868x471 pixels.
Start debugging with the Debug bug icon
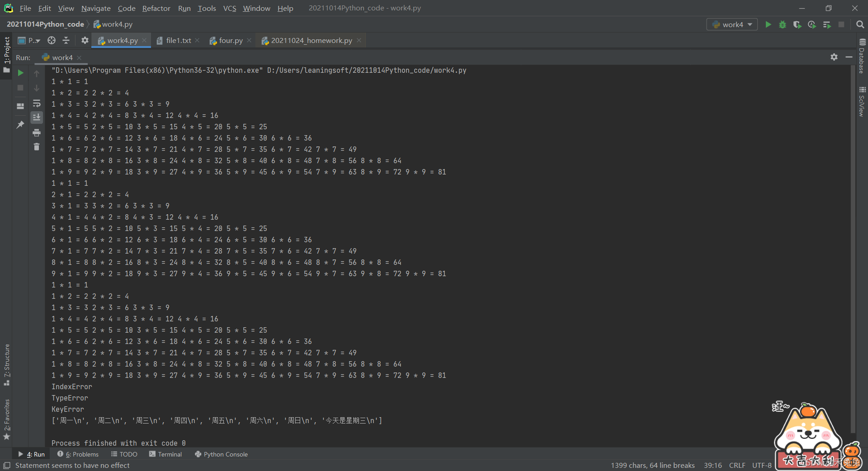tap(783, 24)
